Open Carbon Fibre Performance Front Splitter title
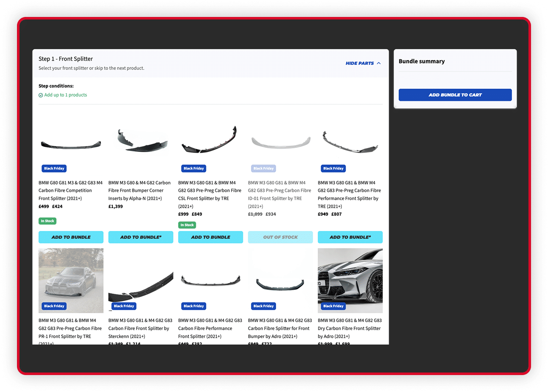Screen dimensions: 548x392 (210, 328)
